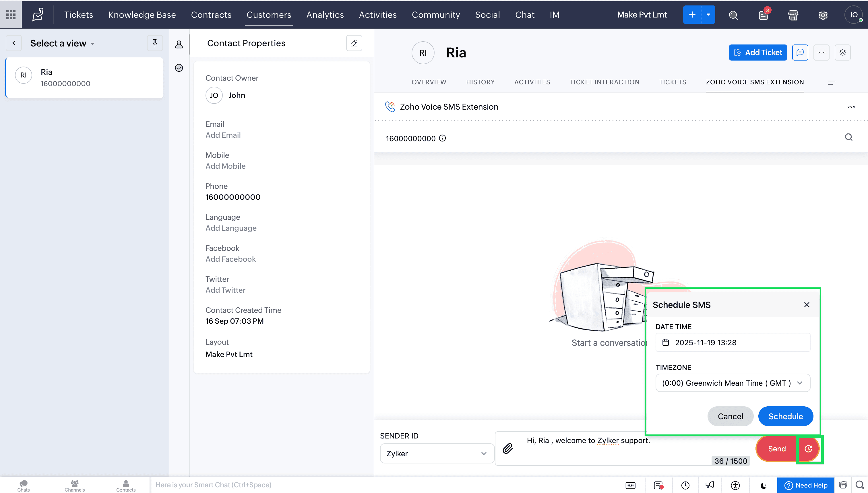
Task: Search within SMS conversation
Action: point(848,137)
